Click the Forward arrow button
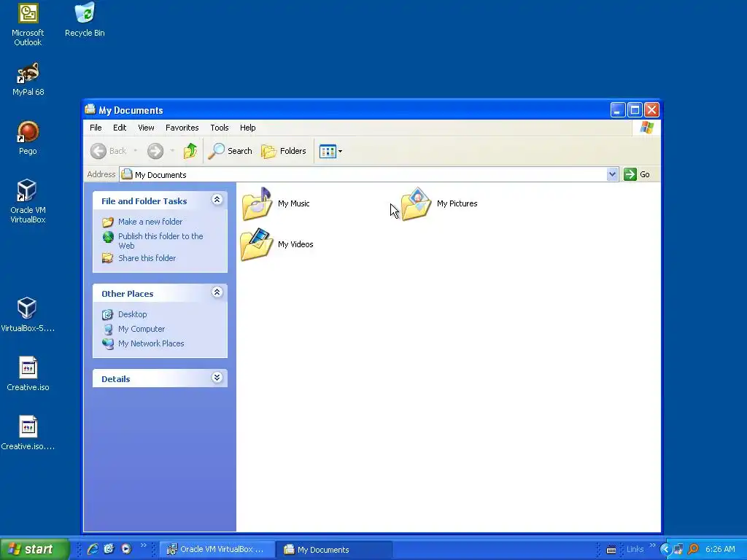747x560 pixels. click(x=155, y=151)
